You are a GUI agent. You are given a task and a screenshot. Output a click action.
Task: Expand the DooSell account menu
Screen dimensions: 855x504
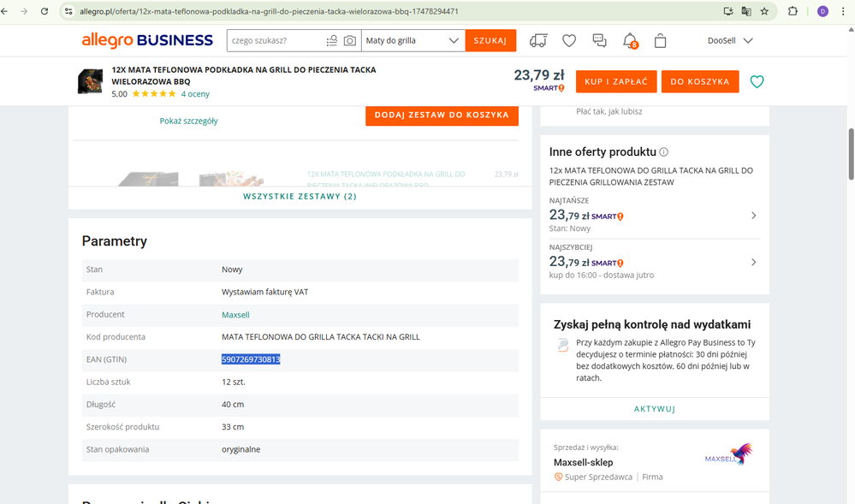point(729,40)
